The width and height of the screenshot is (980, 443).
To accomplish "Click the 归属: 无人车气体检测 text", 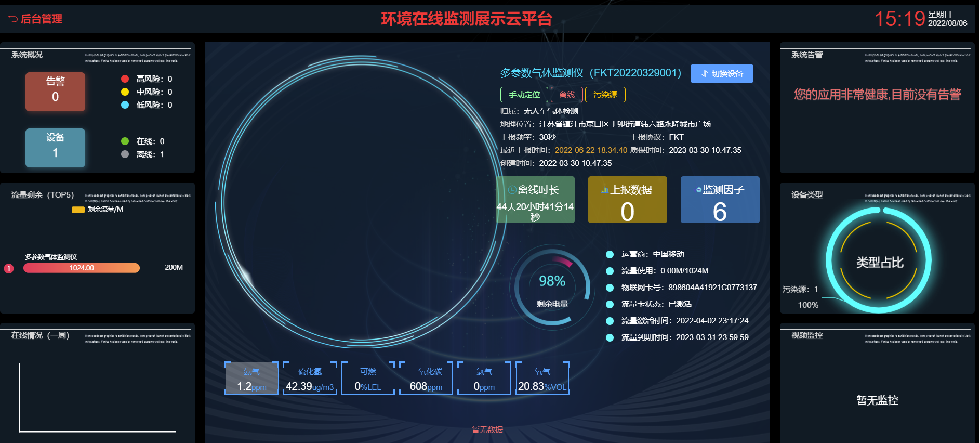I will (539, 111).
